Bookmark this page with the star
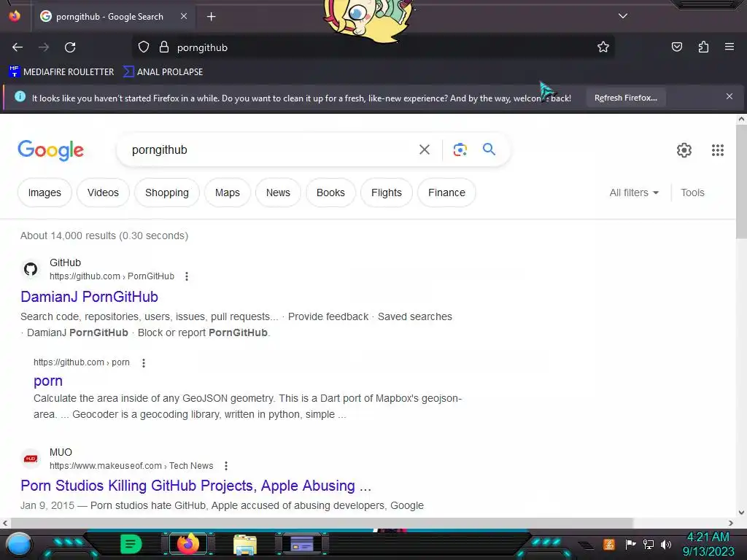This screenshot has height=560, width=747. click(603, 47)
